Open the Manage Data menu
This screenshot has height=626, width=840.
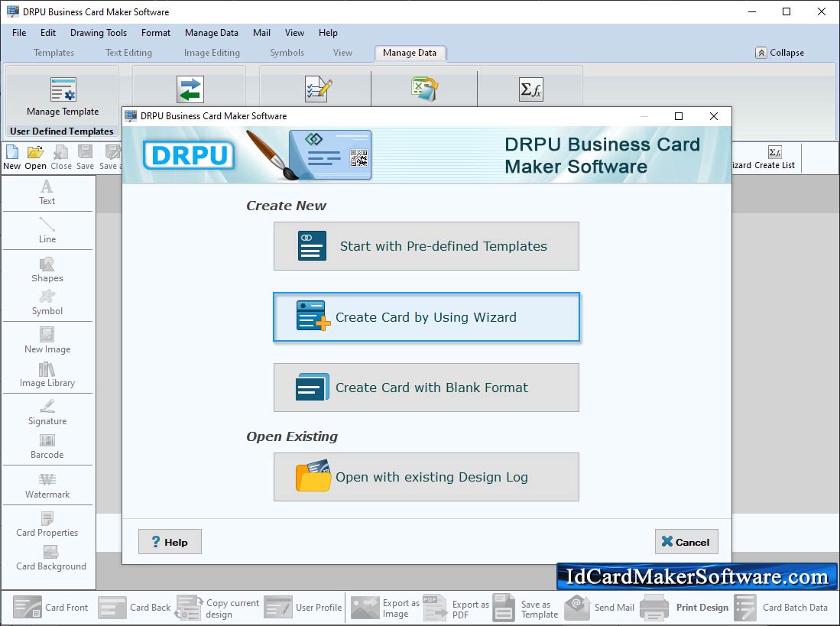click(x=212, y=33)
